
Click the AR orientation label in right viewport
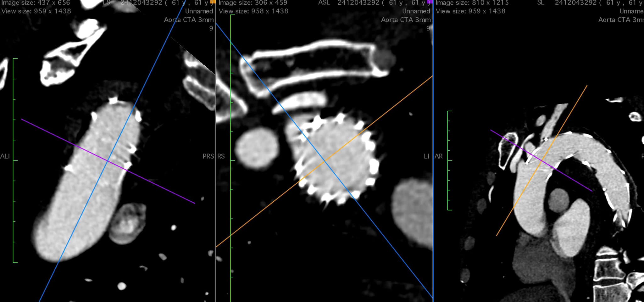coord(439,156)
